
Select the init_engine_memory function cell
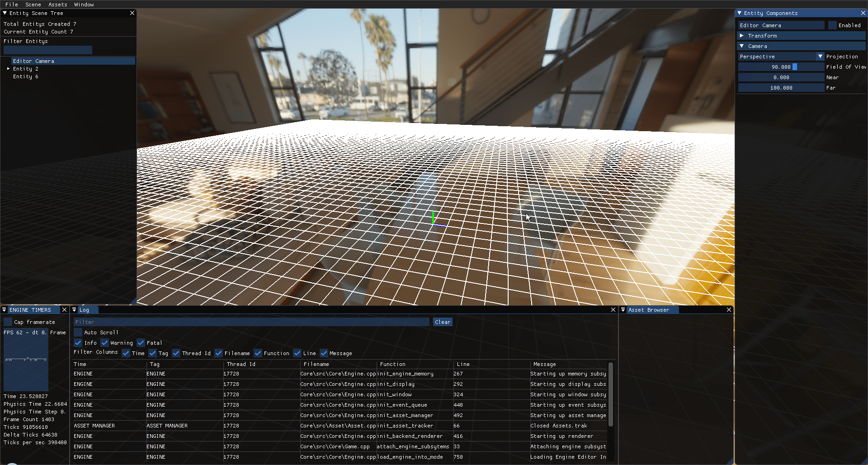click(405, 374)
